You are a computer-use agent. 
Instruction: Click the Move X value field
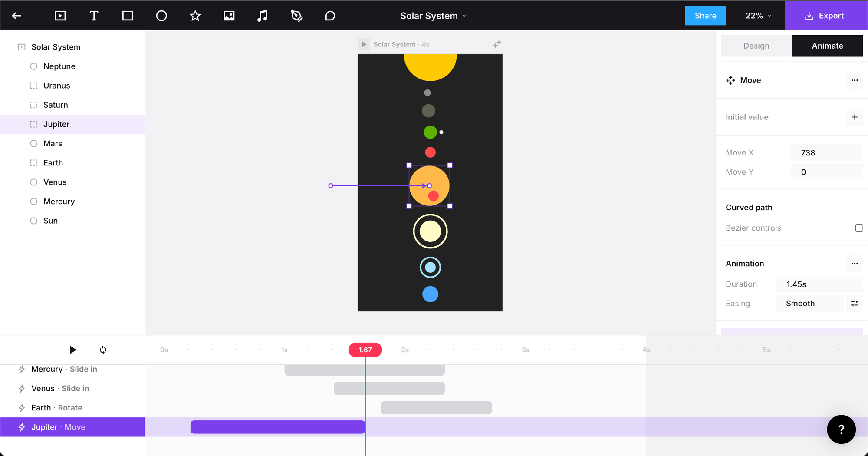(826, 153)
